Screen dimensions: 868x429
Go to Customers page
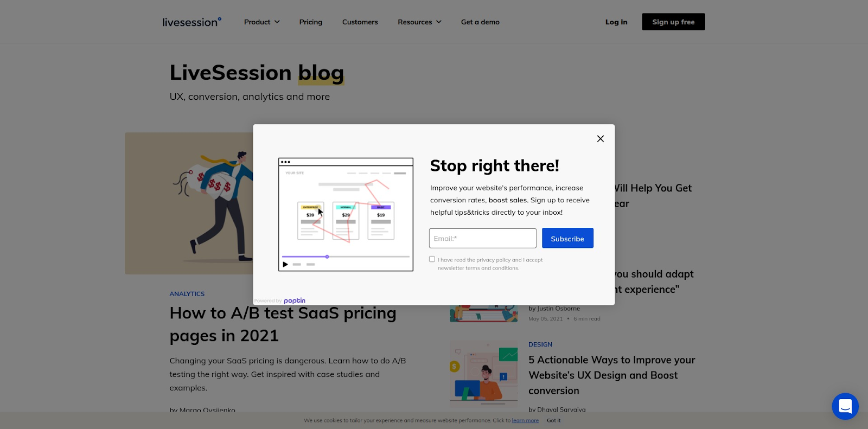[360, 22]
